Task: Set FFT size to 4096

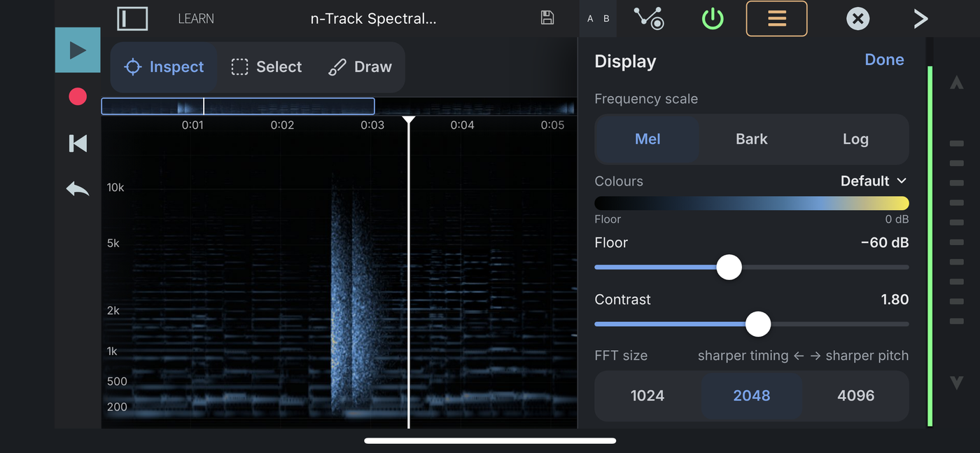Action: 855,396
